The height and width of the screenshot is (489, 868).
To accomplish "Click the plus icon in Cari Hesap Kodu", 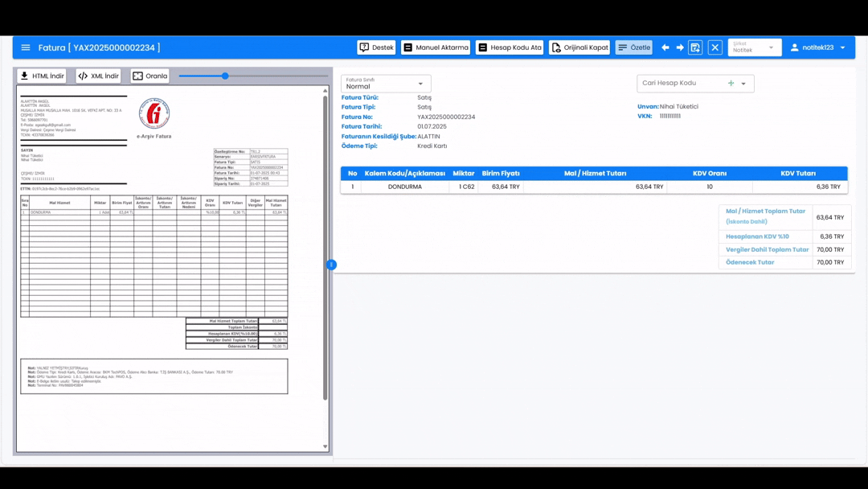I will (x=731, y=83).
